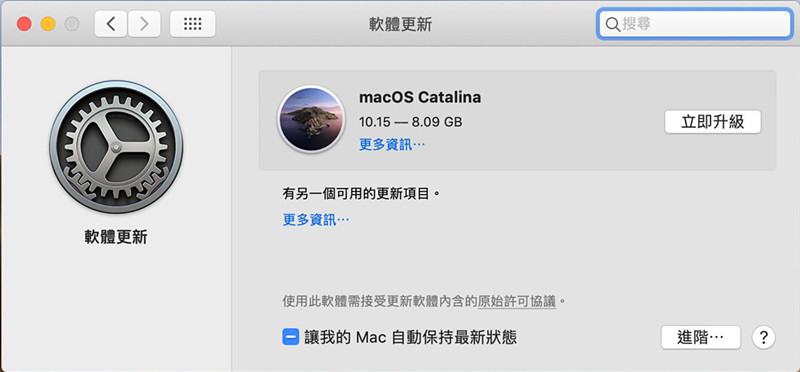Click the large gear Software Update icon

[116, 147]
